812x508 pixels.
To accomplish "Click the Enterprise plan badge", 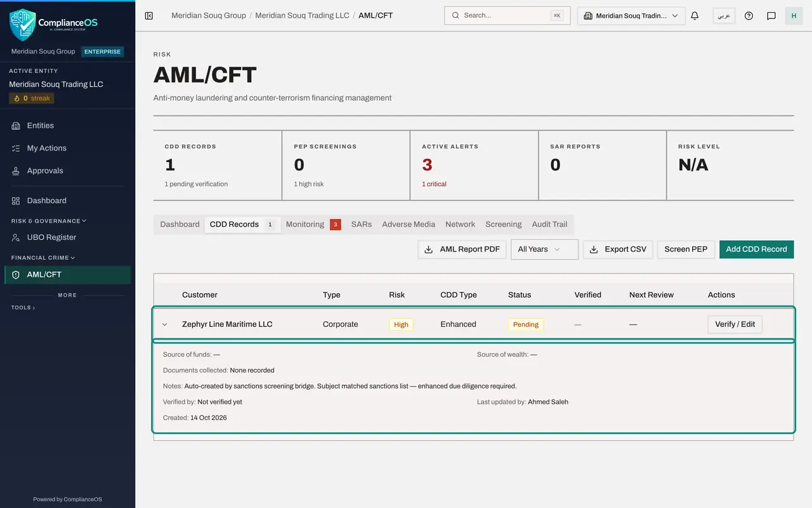I will click(x=102, y=52).
